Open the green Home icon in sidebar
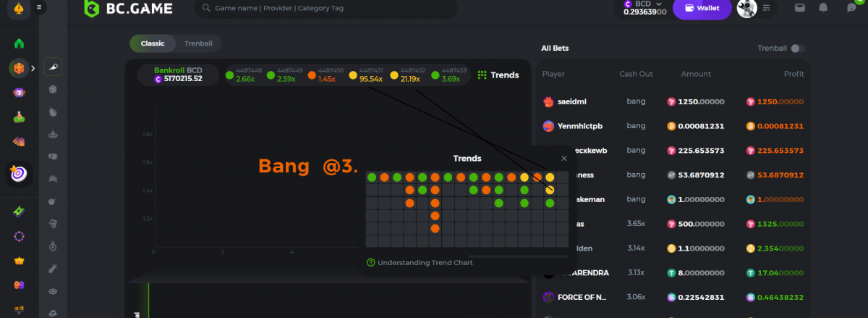Image resolution: width=868 pixels, height=318 pixels. coord(20,43)
